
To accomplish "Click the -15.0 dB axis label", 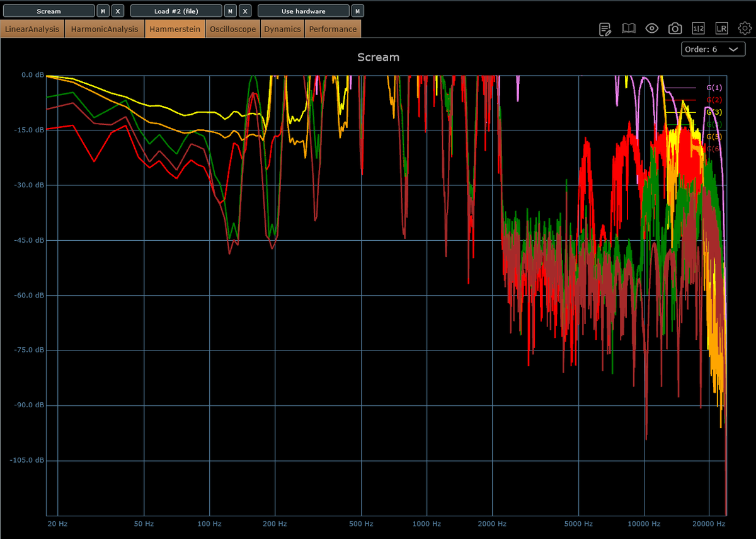I will (29, 130).
